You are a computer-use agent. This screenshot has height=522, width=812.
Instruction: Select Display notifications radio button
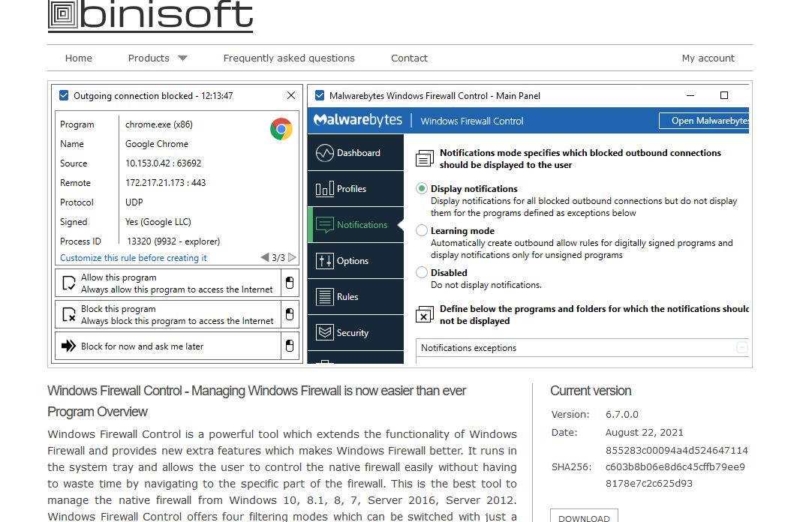pos(422,189)
